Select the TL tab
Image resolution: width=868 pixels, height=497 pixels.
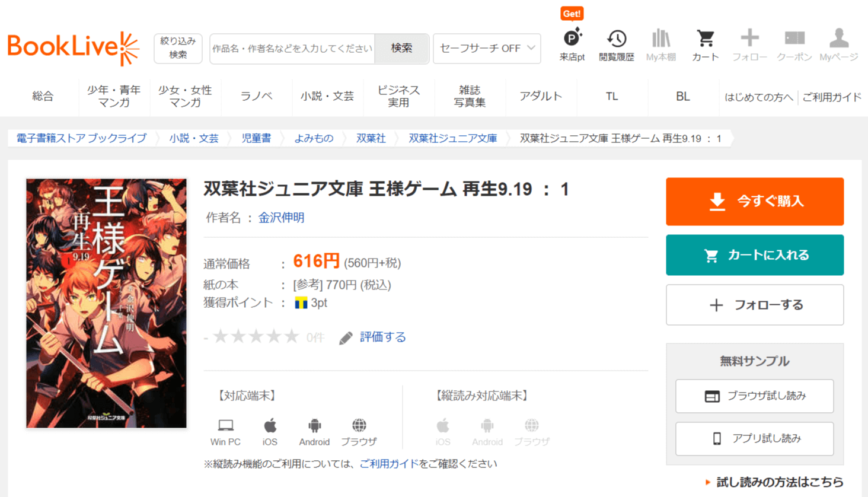pyautogui.click(x=612, y=96)
